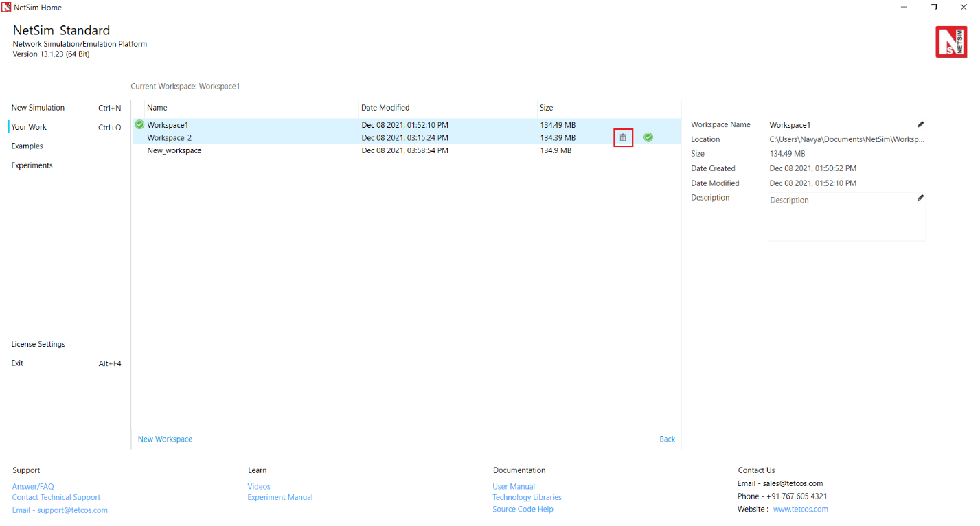Click NetSim logo in top right
The height and width of the screenshot is (526, 980).
coord(951,42)
